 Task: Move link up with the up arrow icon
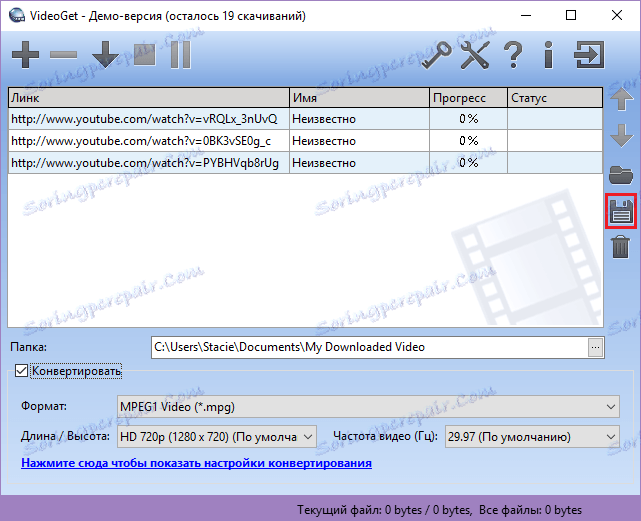(621, 99)
